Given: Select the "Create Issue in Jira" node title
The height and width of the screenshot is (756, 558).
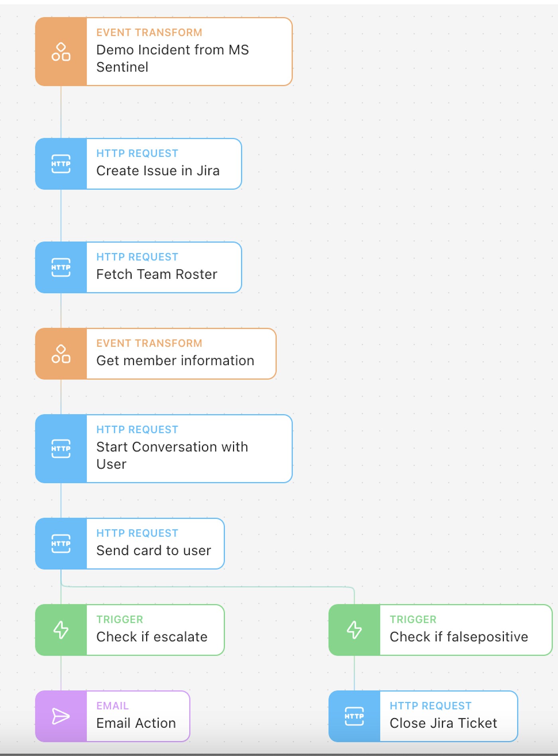Looking at the screenshot, I should (158, 171).
